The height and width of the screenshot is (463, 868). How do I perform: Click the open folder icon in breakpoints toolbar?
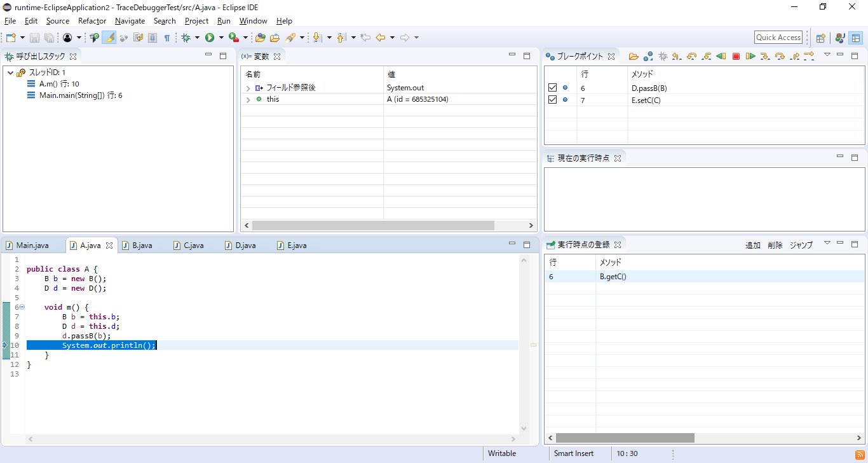click(634, 57)
